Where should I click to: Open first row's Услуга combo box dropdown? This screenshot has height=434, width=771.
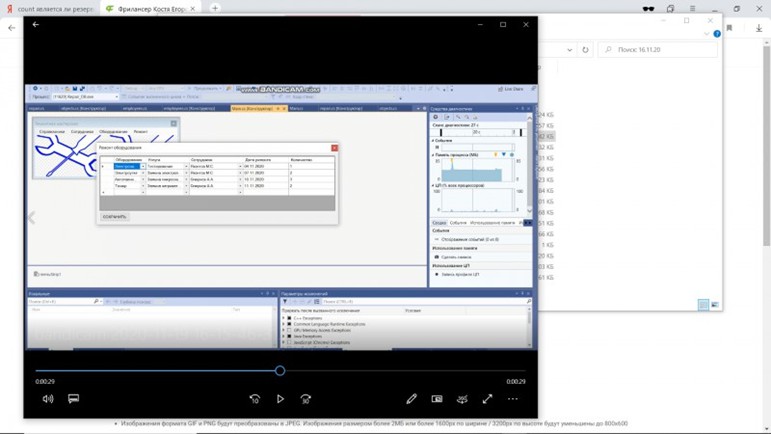pos(186,167)
